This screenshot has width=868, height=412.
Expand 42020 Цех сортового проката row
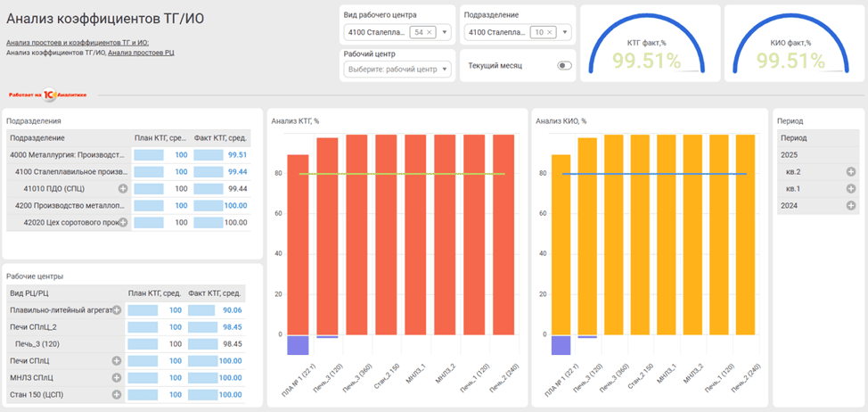(123, 223)
